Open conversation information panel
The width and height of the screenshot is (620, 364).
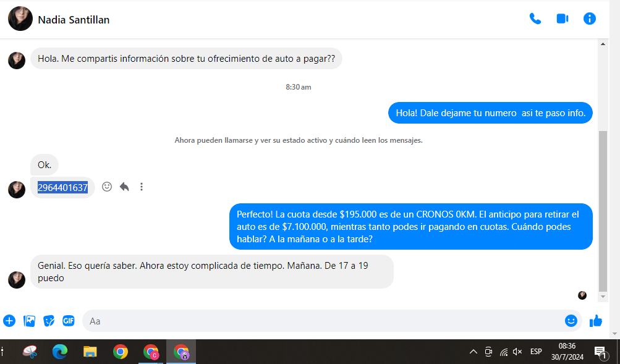(589, 19)
